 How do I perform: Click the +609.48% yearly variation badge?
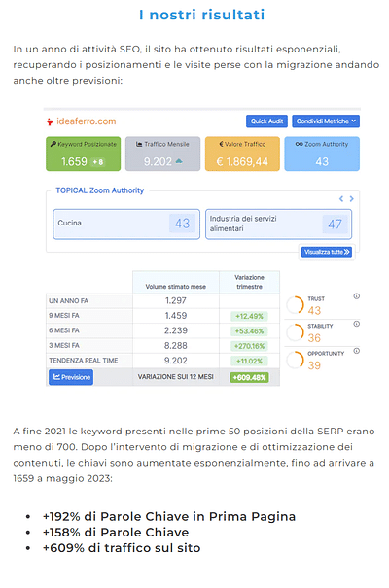point(249,377)
